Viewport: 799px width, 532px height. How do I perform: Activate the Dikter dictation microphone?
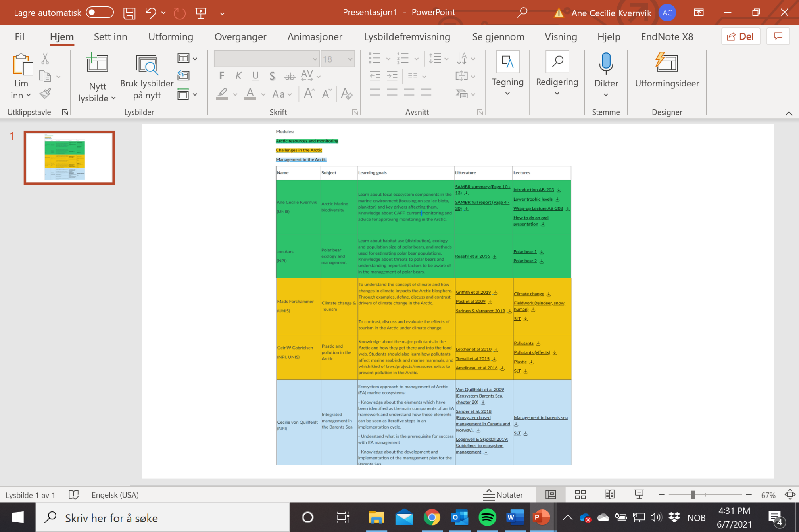click(x=606, y=63)
